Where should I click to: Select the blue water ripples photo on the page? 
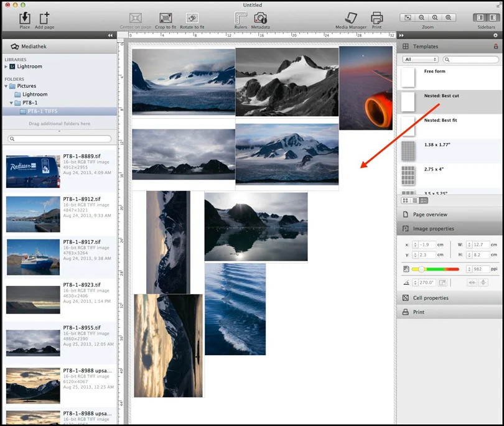[235, 309]
